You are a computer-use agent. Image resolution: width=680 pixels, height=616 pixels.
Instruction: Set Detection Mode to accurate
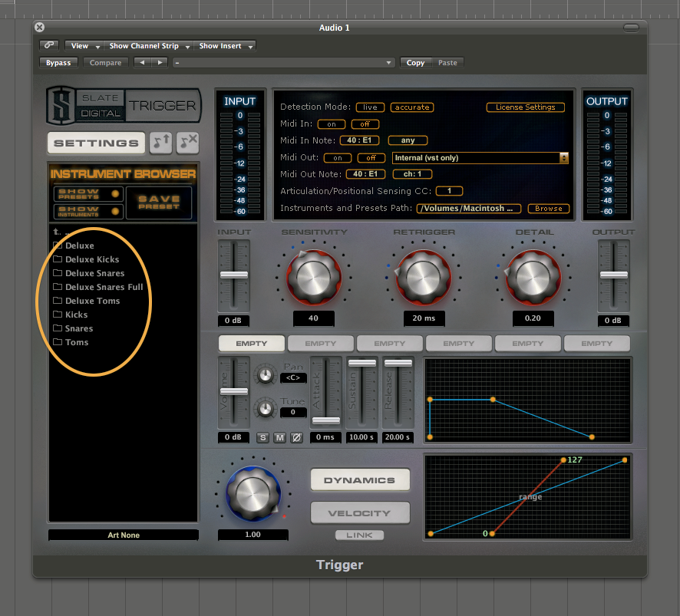pos(412,107)
